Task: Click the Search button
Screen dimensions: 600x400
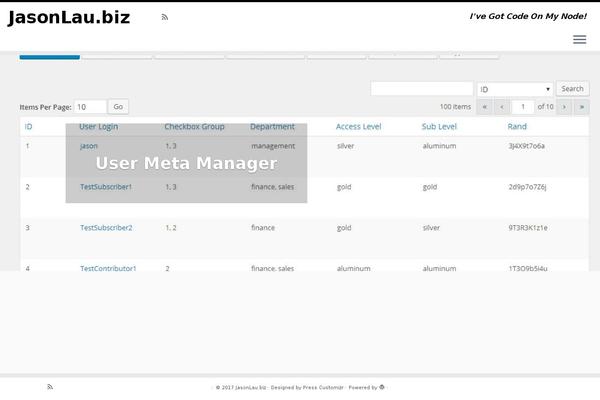Action: (x=572, y=89)
